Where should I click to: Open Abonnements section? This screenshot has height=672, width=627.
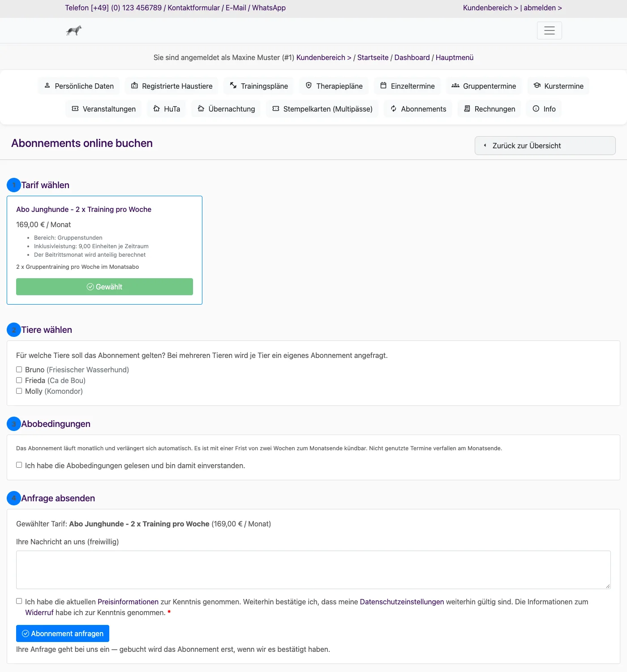(418, 109)
